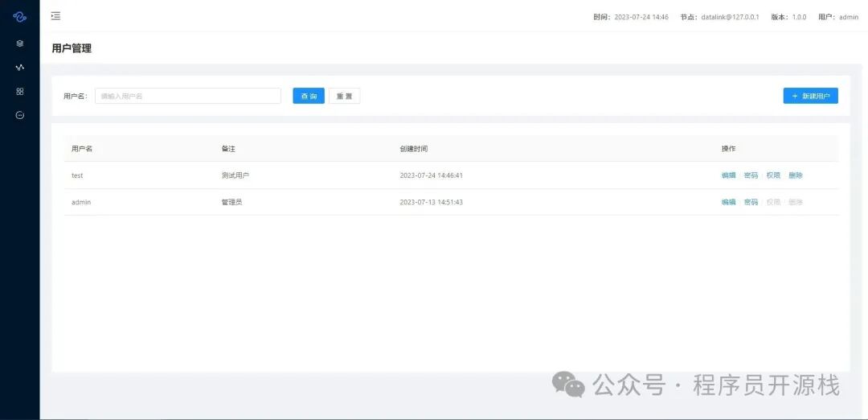868x420 pixels.
Task: Toggle the sidebar collapse menu icon
Action: pos(55,16)
